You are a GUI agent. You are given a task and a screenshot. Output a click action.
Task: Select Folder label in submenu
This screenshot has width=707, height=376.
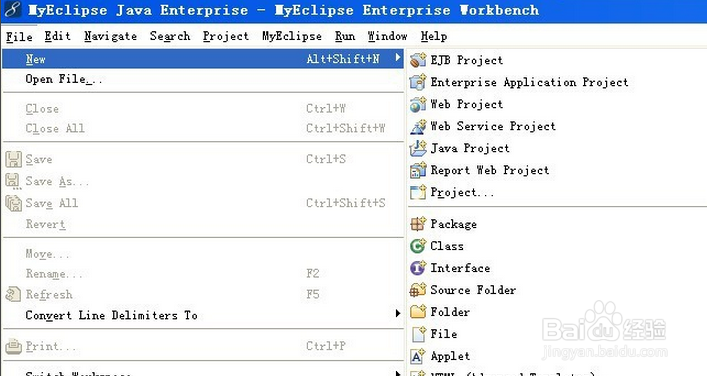tap(450, 312)
